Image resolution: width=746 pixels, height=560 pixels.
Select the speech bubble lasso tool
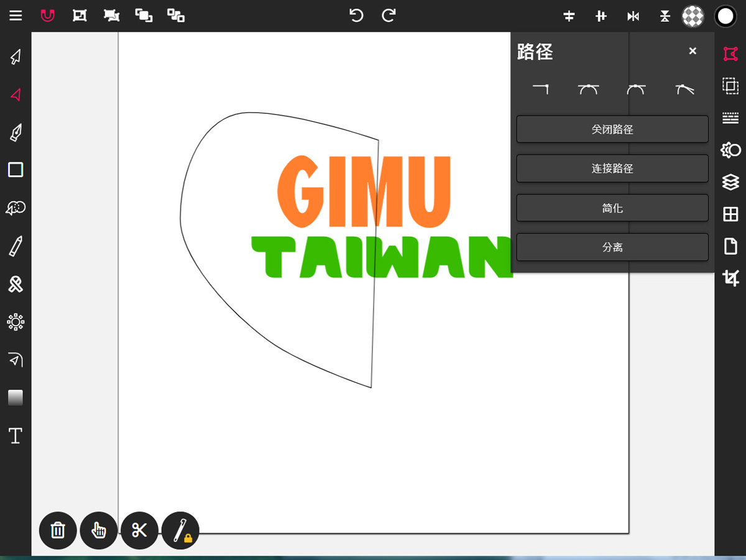pos(16,208)
